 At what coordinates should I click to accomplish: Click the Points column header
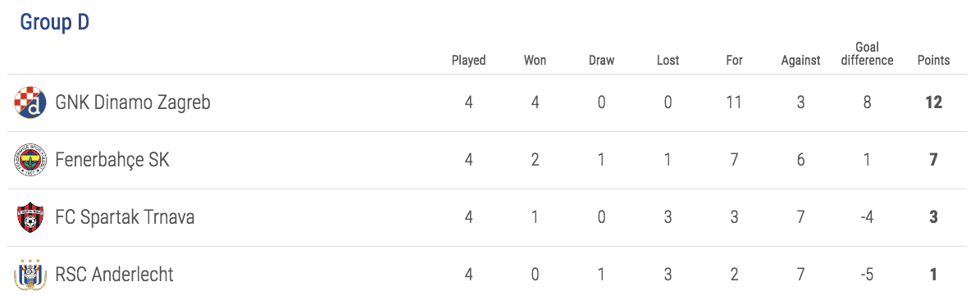point(934,61)
